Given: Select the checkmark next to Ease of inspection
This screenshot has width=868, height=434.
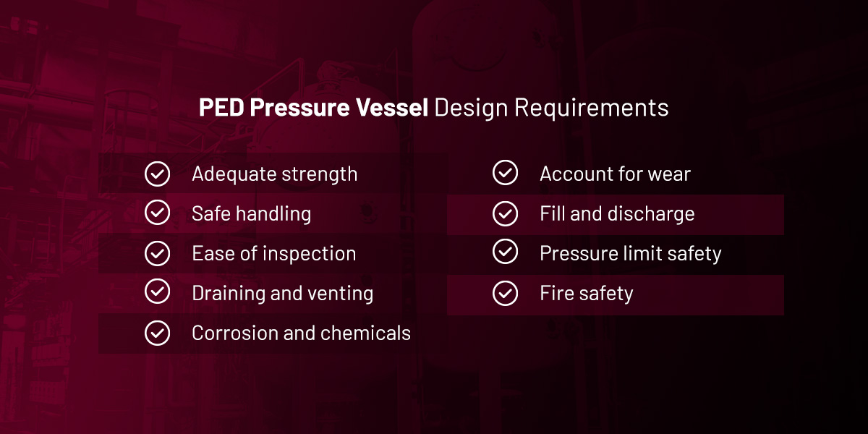Looking at the screenshot, I should (157, 253).
